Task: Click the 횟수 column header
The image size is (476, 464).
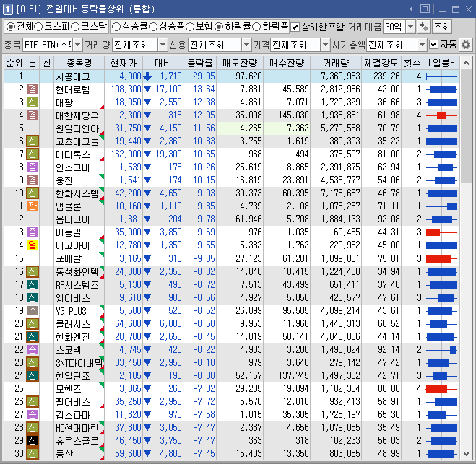Action: point(412,63)
